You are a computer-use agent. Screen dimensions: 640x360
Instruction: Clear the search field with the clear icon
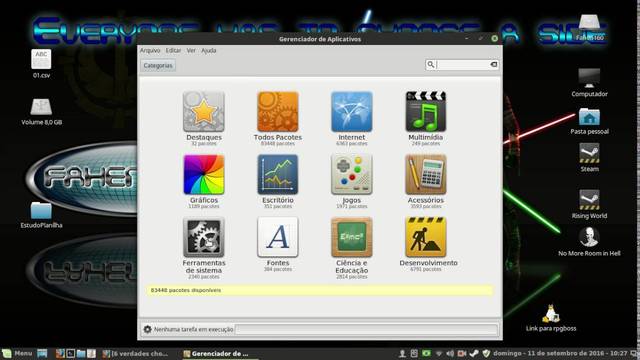click(493, 64)
